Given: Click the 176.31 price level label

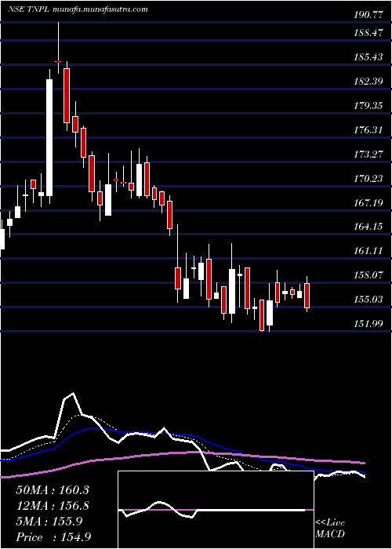Looking at the screenshot, I should point(368,130).
